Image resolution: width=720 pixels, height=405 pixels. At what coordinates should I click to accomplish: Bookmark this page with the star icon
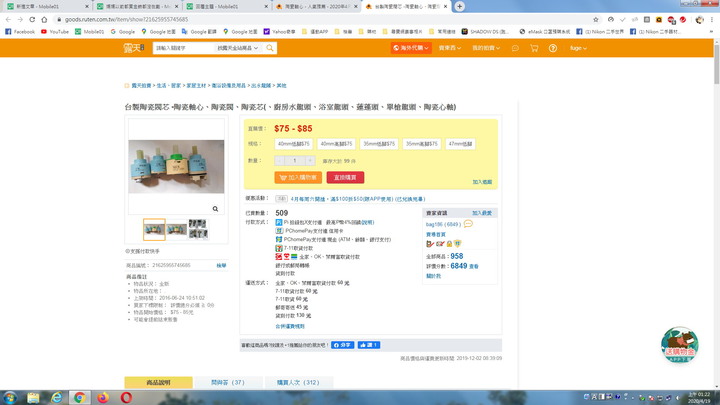click(x=596, y=19)
